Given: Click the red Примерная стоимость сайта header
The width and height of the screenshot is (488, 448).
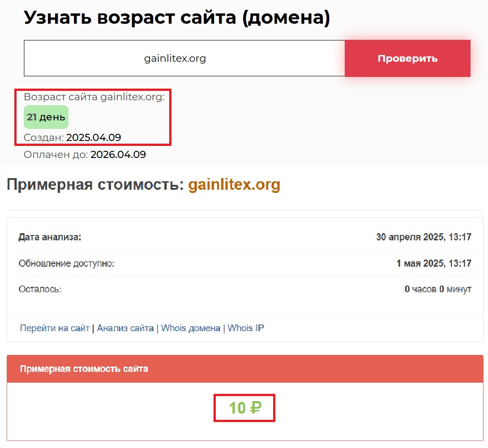Looking at the screenshot, I should (84, 369).
